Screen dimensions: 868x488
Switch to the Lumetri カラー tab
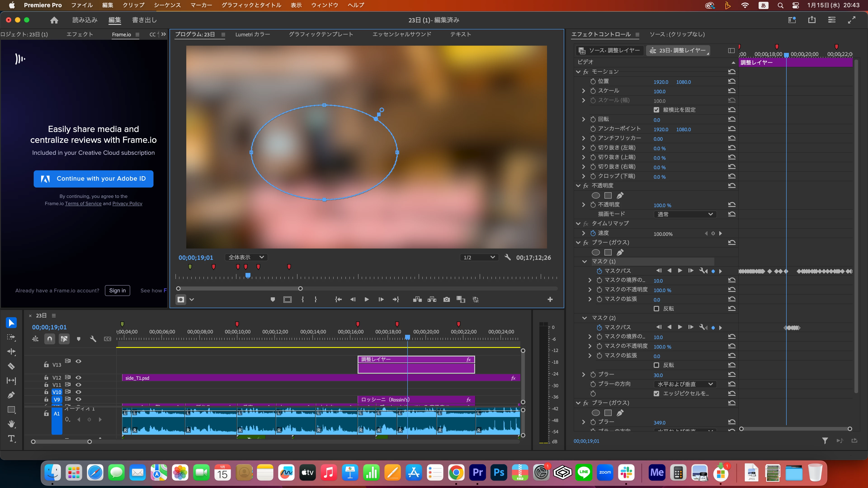252,34
